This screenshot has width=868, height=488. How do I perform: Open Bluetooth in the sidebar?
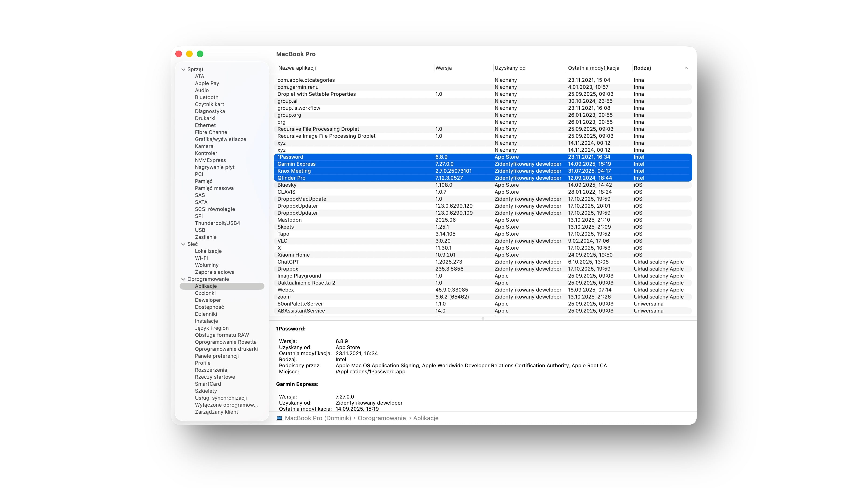coord(207,97)
